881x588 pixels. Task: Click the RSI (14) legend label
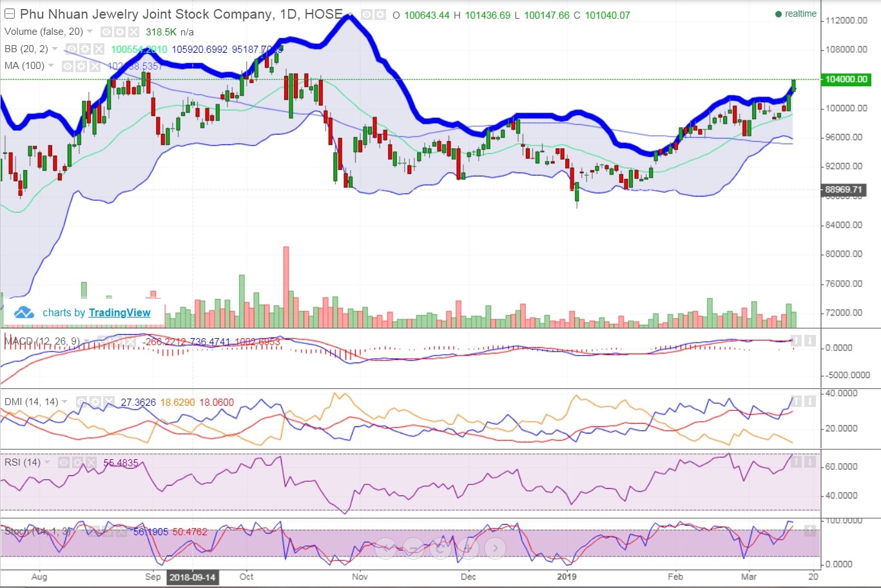coord(23,463)
